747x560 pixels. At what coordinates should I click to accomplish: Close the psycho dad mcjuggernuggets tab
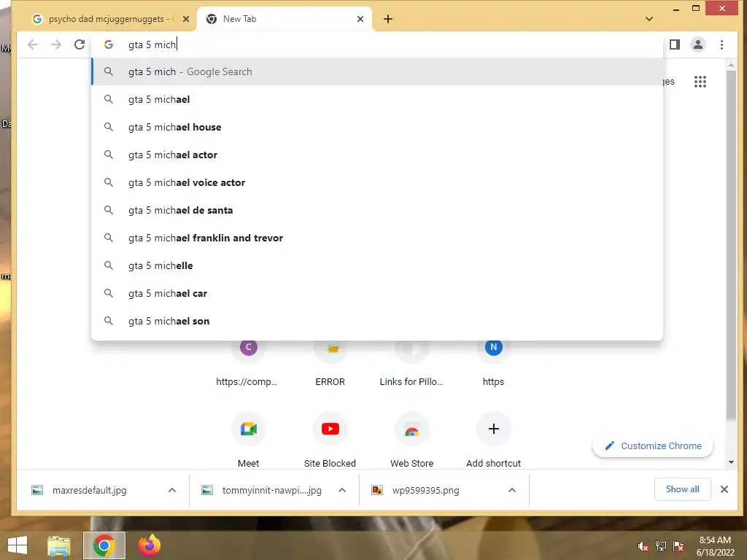pos(186,19)
